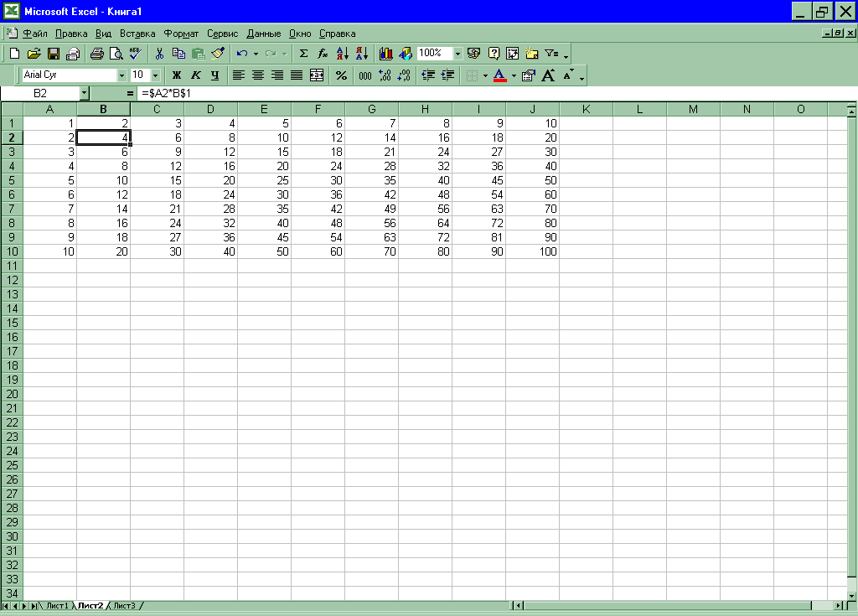
Task: Open the Arial Cyr font name dropdown
Action: 121,75
